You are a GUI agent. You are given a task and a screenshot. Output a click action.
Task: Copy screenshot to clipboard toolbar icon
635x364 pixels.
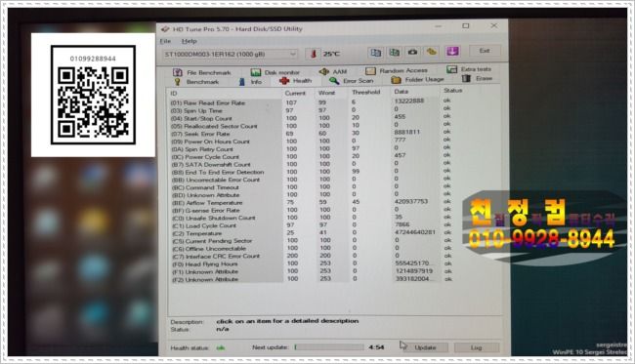(395, 52)
